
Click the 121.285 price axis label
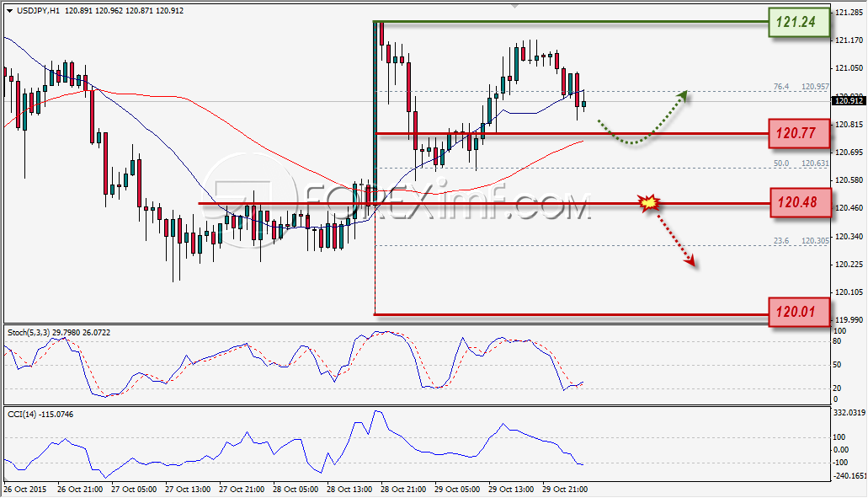click(x=849, y=12)
